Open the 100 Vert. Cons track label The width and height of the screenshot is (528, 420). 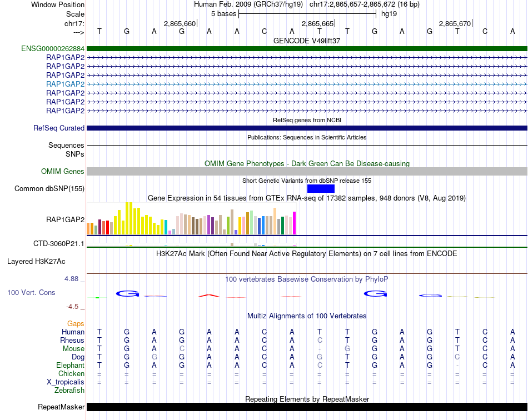point(31,292)
